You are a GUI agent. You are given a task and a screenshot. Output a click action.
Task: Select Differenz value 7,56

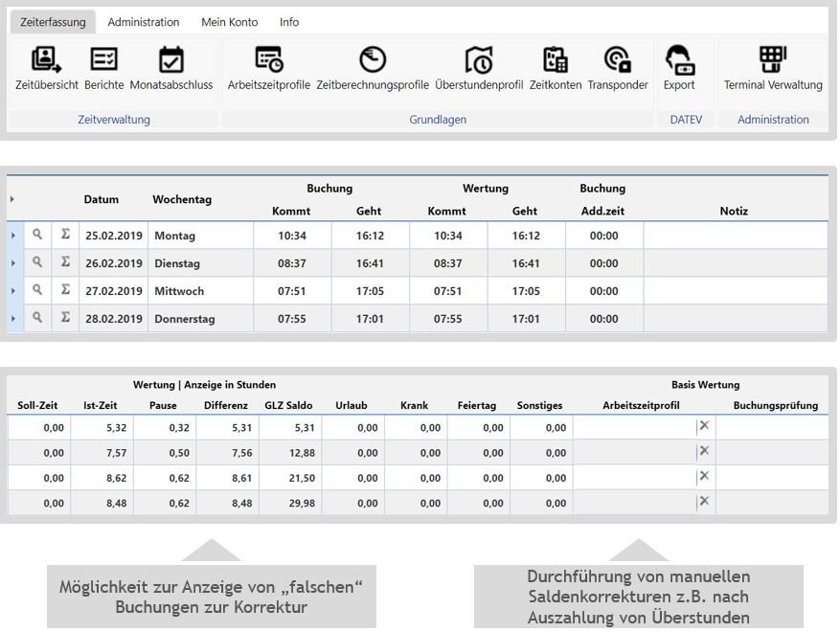[228, 453]
